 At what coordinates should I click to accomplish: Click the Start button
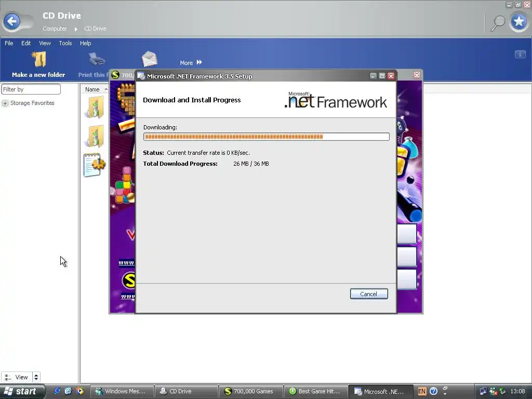22,391
